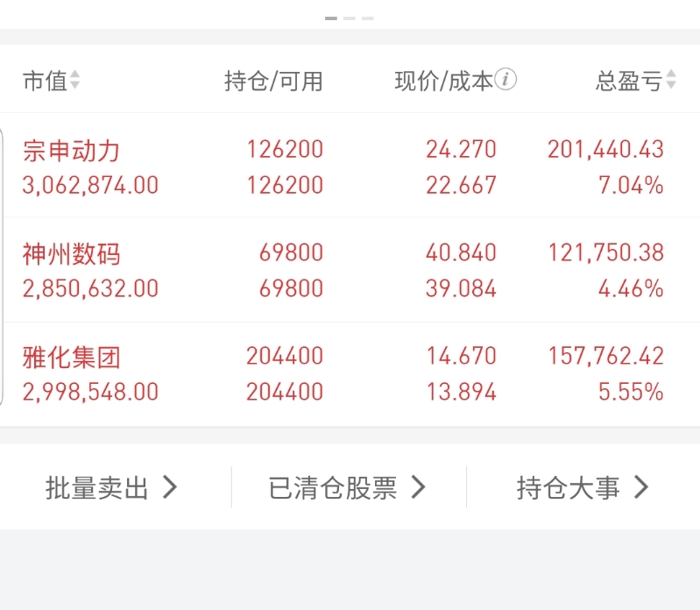Viewport: 700px width, 610px height.
Task: Click 雅化集团 profit percentage 5.55%
Action: coord(631,392)
